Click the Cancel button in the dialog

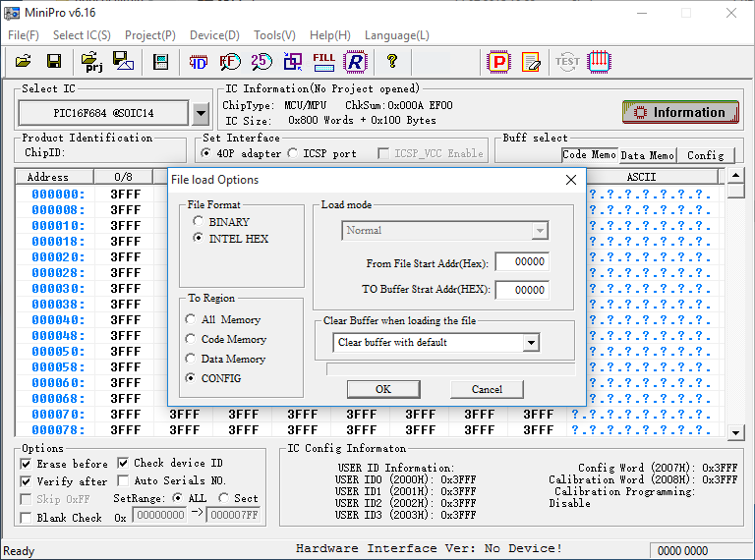[487, 389]
